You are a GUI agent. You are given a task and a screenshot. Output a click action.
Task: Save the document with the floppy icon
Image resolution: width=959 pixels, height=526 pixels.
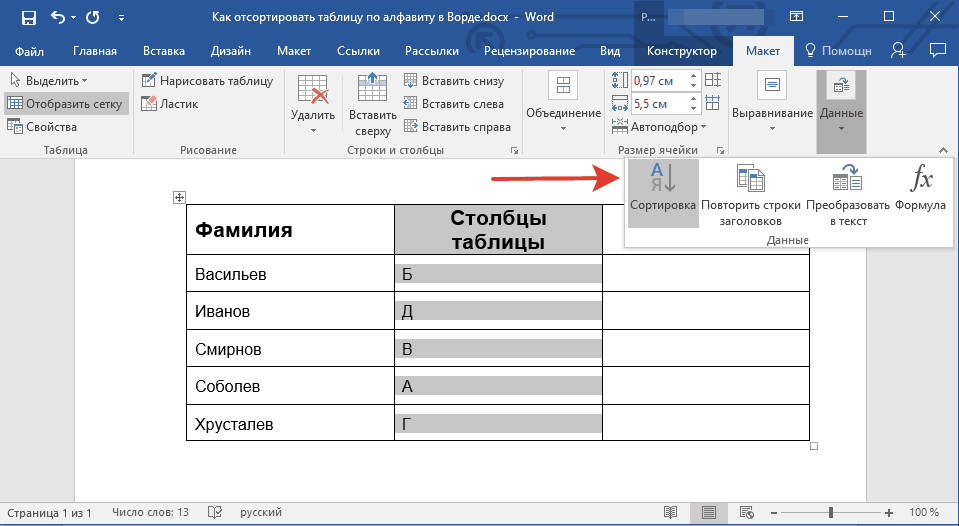28,18
